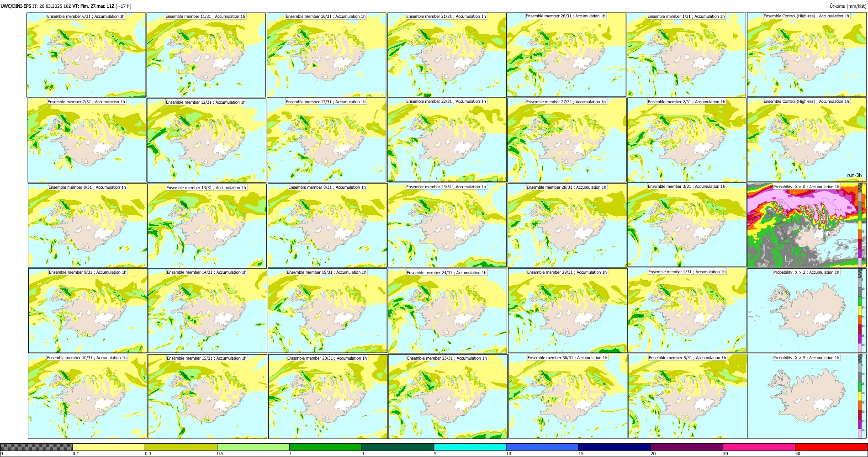Screen dimensions: 868x457
Task: Open the Ensemble member 22/31 map
Action: click(x=447, y=140)
